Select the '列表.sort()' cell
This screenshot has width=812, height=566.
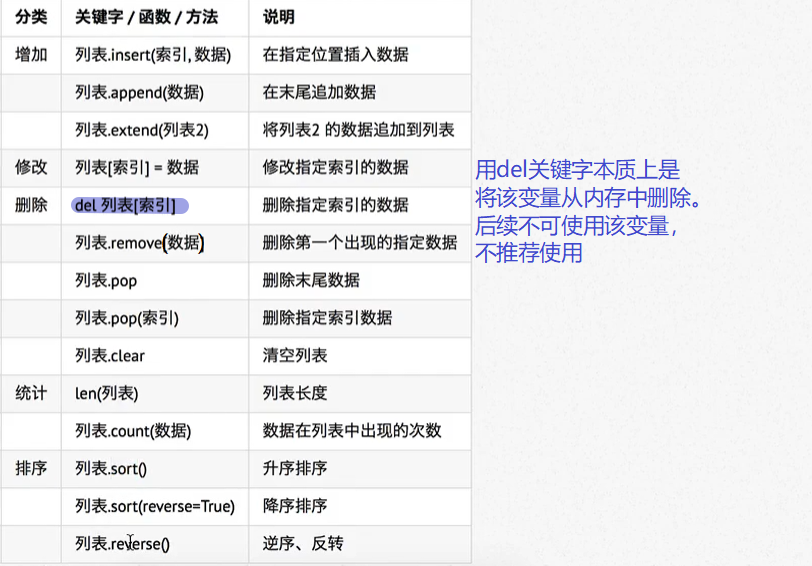click(111, 468)
